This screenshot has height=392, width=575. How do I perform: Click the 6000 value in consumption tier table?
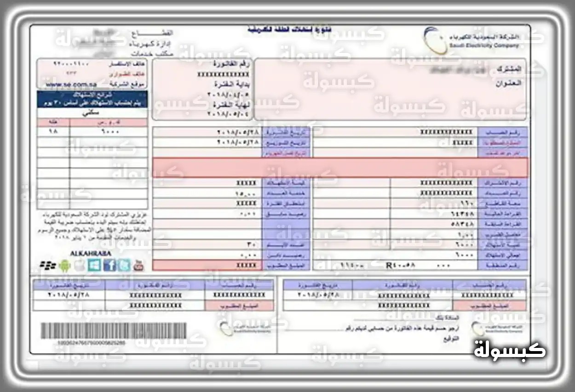(x=109, y=131)
